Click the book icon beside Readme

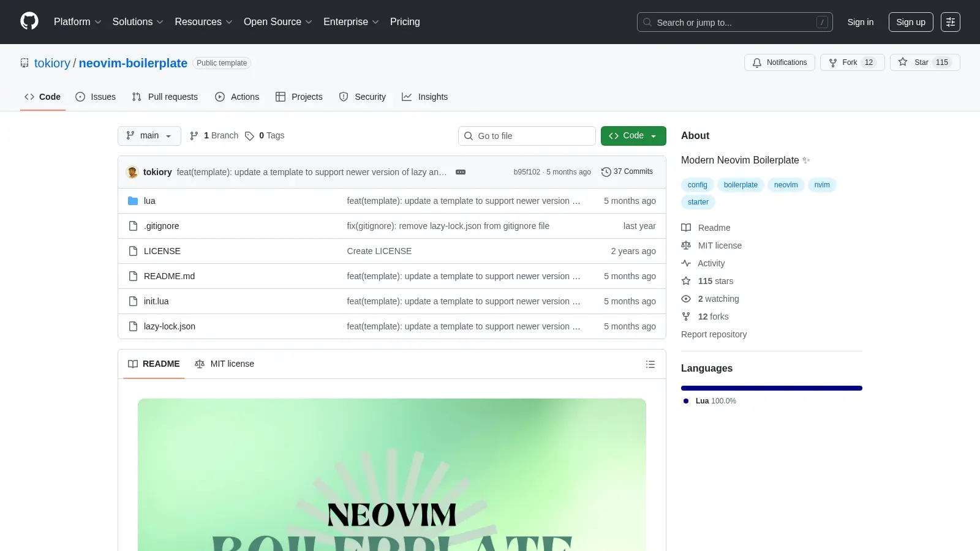(x=686, y=228)
